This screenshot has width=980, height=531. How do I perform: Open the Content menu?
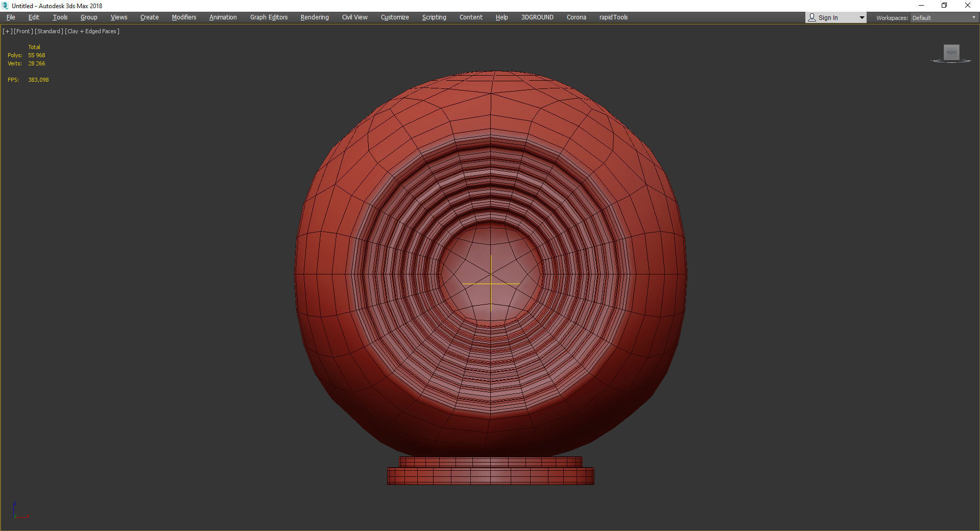(x=471, y=17)
